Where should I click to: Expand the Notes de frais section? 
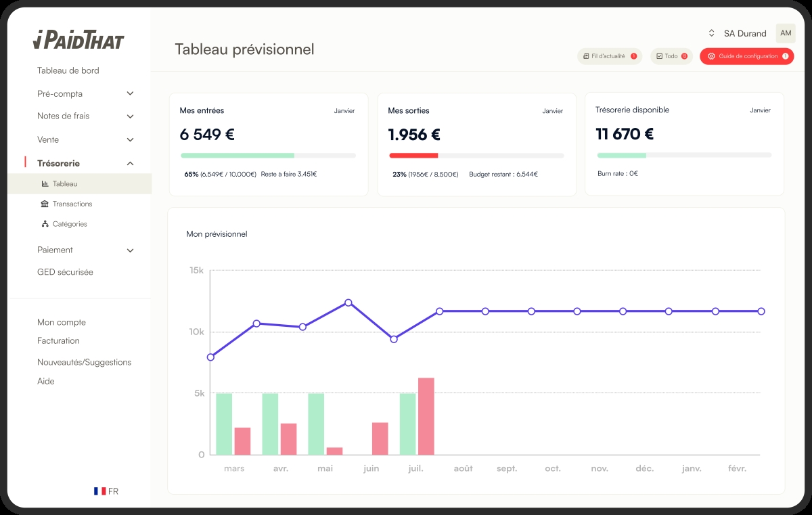pyautogui.click(x=131, y=116)
